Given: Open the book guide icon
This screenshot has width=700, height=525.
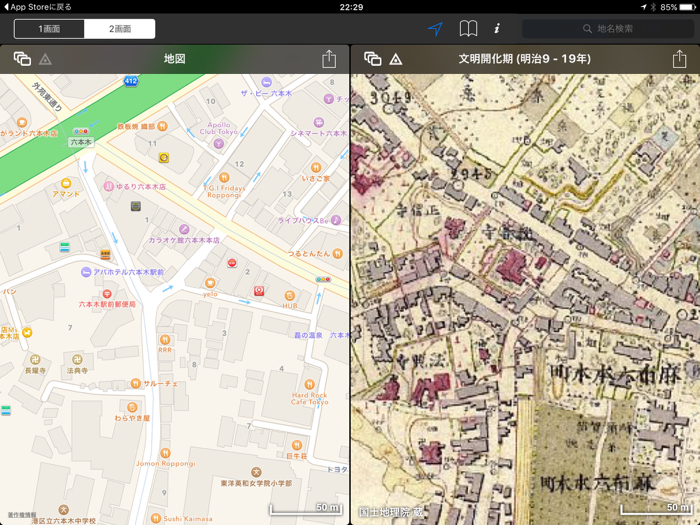Looking at the screenshot, I should [x=467, y=29].
